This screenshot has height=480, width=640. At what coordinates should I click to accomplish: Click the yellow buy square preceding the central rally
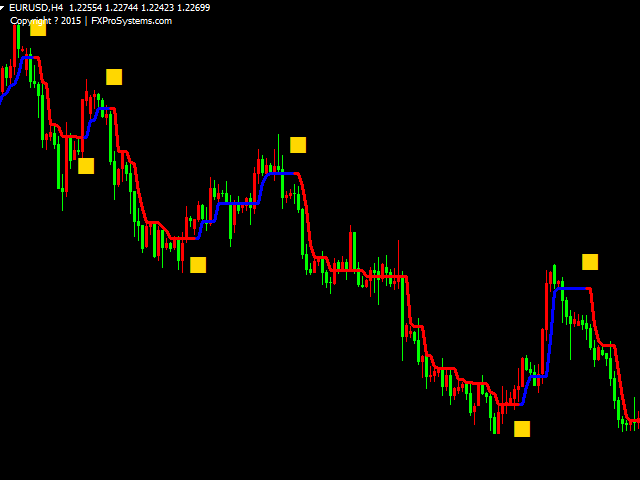point(198,265)
